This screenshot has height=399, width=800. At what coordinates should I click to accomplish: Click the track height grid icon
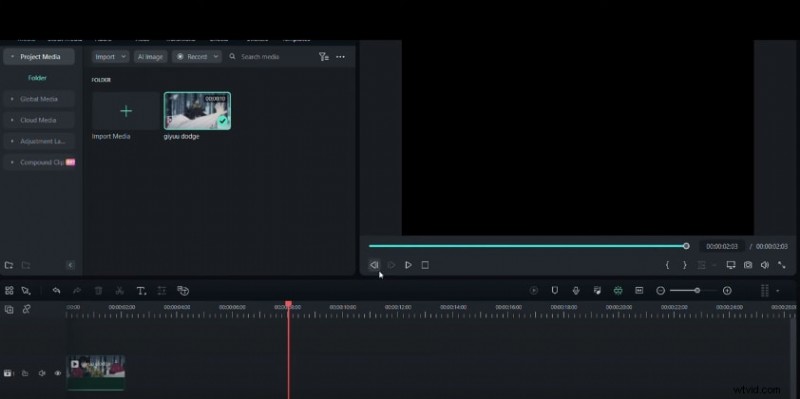pyautogui.click(x=764, y=290)
